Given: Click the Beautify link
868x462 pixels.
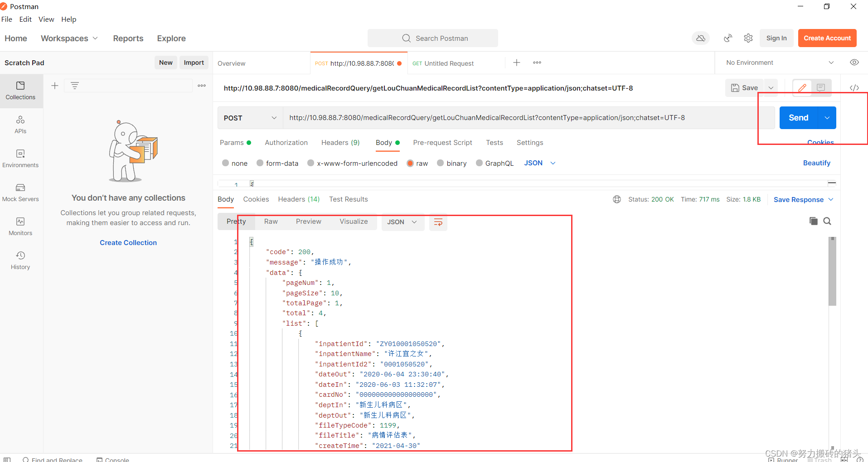Looking at the screenshot, I should point(817,163).
